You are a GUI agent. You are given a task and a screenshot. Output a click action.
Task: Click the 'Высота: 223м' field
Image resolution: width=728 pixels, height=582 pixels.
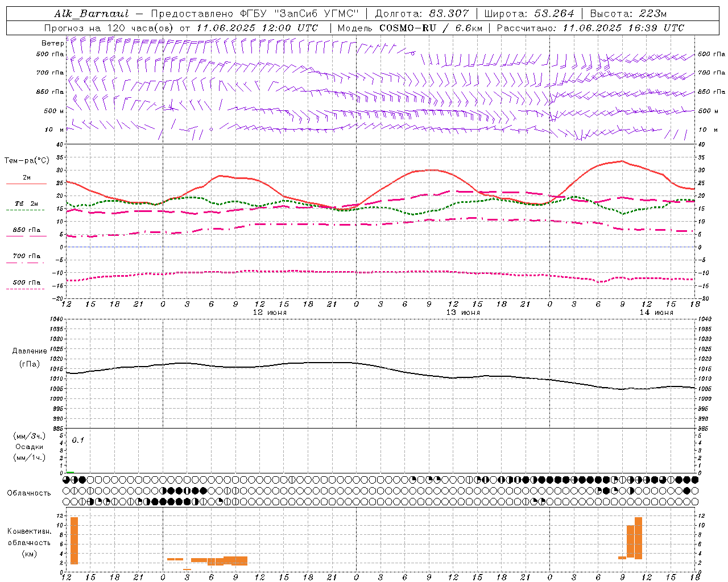click(x=628, y=14)
